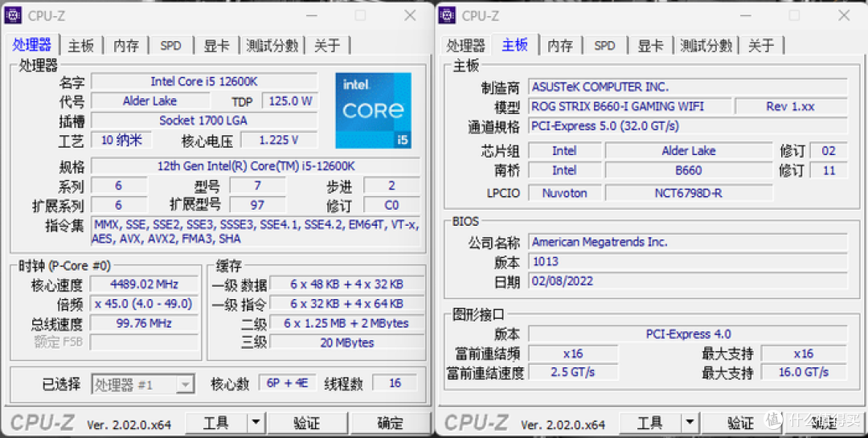Click PCI-Express 5.0 (32.0 GT/s) value
The image size is (868, 438).
pos(687,125)
